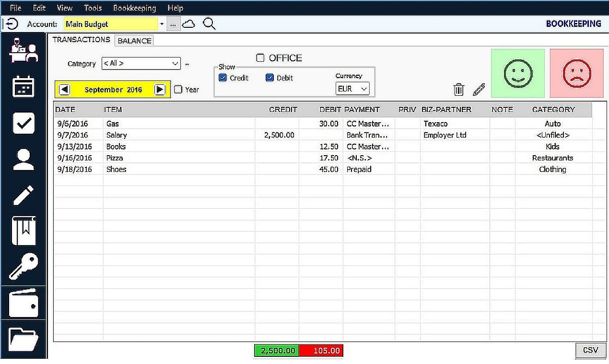Uncheck the Debit checkbox
The width and height of the screenshot is (609, 364).
pyautogui.click(x=269, y=78)
